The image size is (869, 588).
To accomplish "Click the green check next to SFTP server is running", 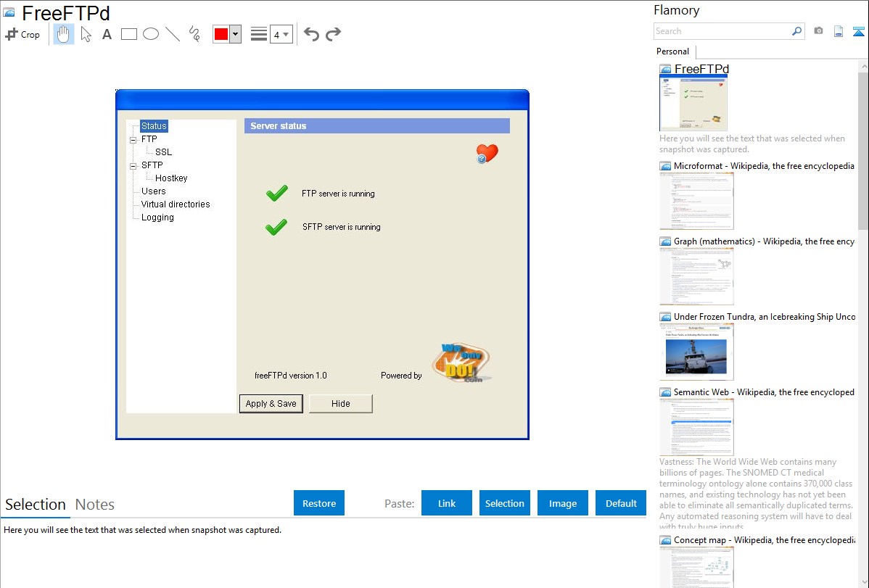I will point(276,227).
